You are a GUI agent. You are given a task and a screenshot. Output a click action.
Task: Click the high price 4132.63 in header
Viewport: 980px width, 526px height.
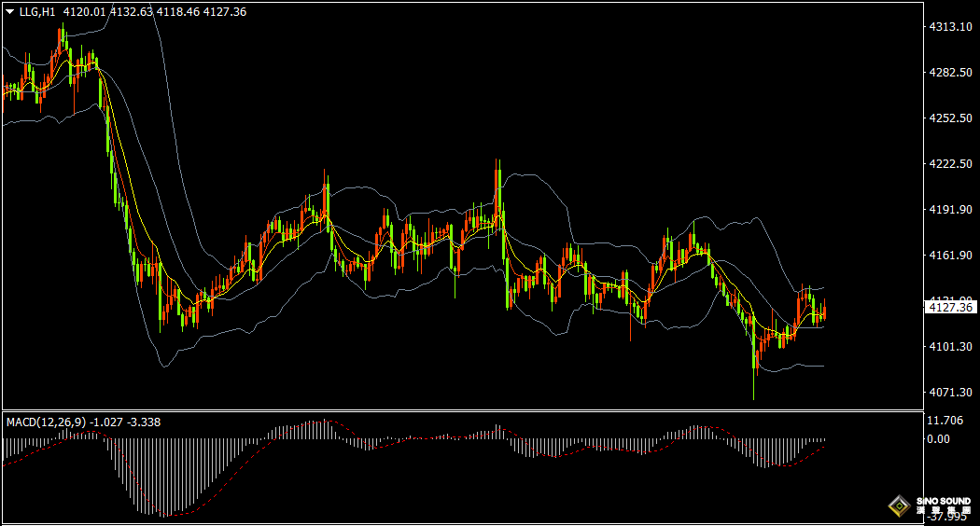tap(132, 12)
